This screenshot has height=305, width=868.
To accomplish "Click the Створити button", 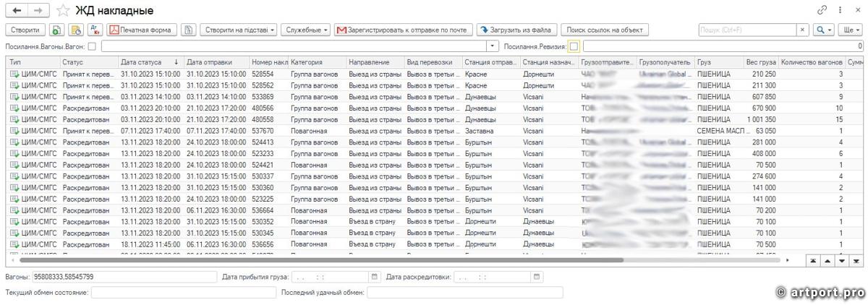I will click(x=25, y=30).
